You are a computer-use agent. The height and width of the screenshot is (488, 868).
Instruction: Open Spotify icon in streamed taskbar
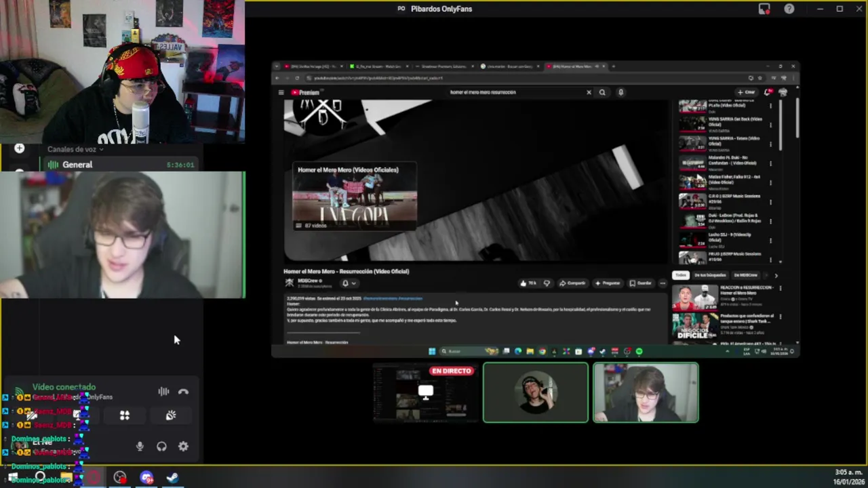click(639, 351)
